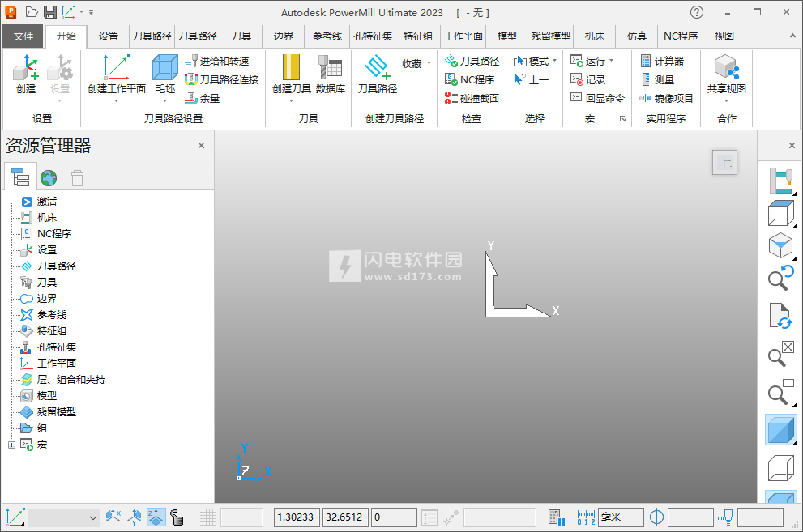Click 镜像项目 mirror project
Screen dimensions: 803x532
666,98
